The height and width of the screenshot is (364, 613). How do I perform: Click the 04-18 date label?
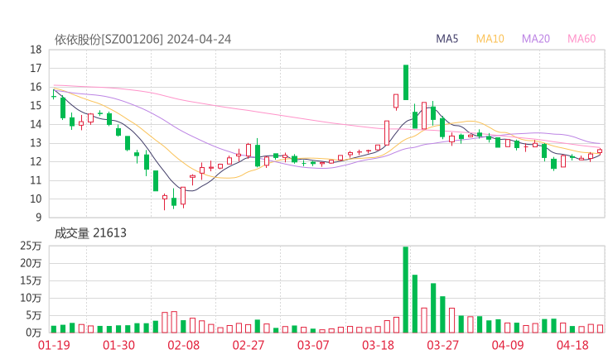[x=572, y=346]
